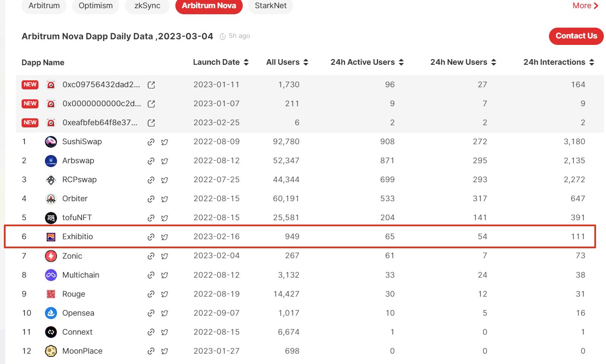Open Orbiter website link icon
The width and height of the screenshot is (606, 364).
(151, 199)
